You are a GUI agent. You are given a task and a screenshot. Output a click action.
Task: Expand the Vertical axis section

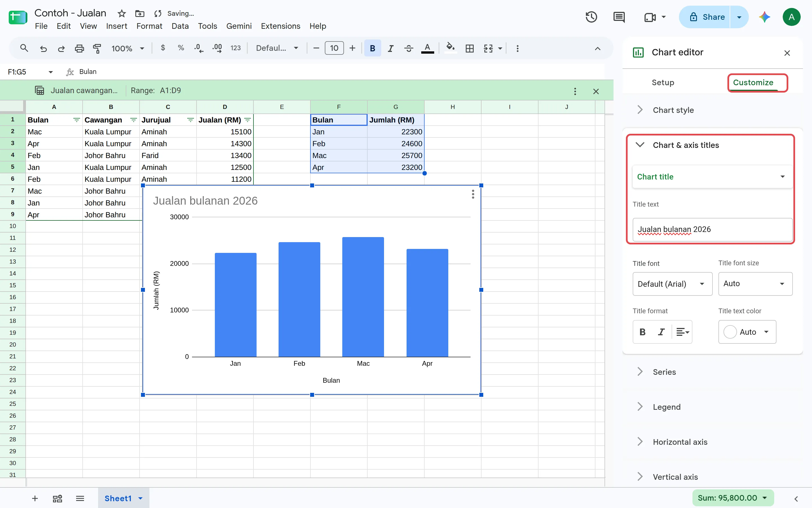(x=712, y=477)
